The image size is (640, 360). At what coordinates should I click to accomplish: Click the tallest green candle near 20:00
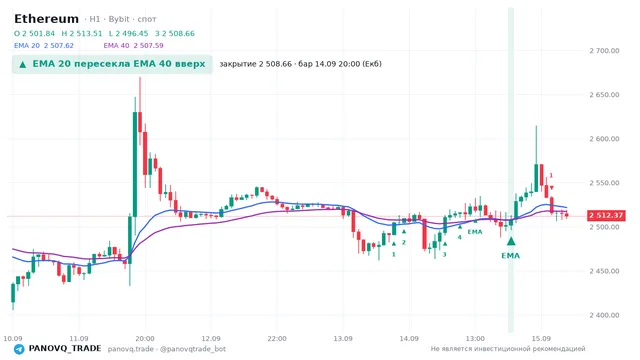coord(135,164)
